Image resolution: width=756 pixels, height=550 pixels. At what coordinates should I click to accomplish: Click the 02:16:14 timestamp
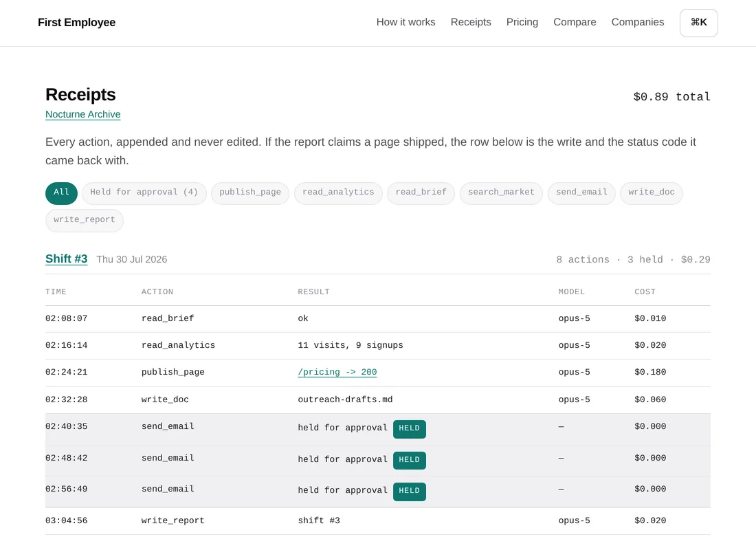pos(67,345)
